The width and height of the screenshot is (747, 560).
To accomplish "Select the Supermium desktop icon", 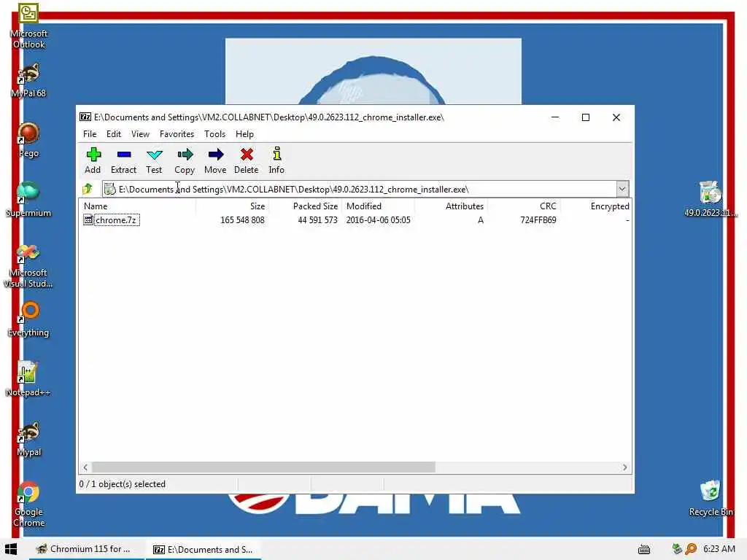I will click(28, 199).
